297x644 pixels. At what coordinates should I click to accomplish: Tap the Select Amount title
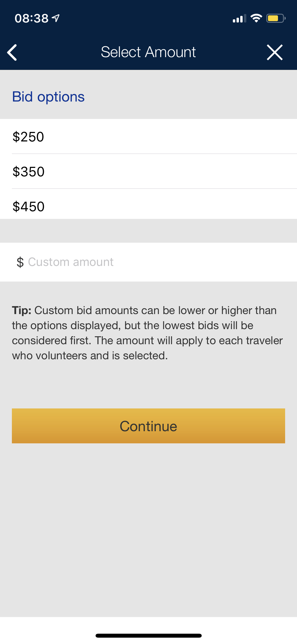tap(148, 52)
